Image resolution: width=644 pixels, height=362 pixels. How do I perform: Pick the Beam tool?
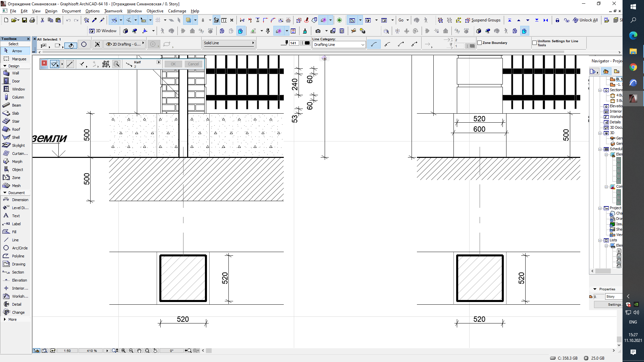[x=15, y=105]
